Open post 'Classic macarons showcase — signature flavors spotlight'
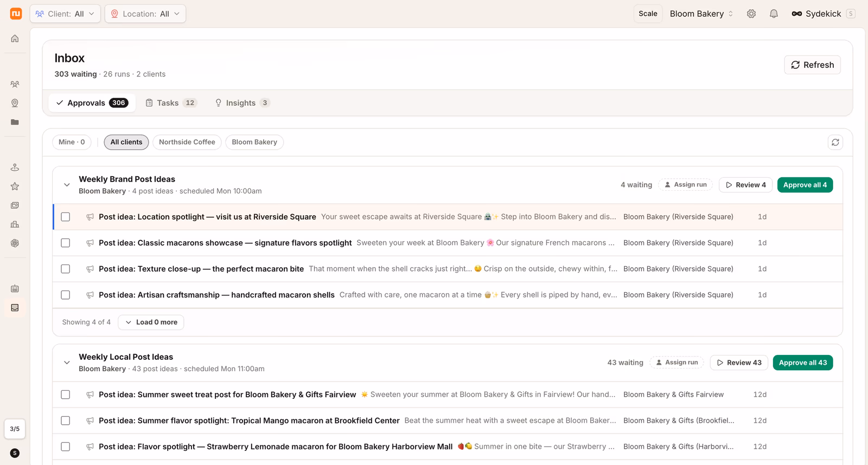868x465 pixels. (225, 243)
